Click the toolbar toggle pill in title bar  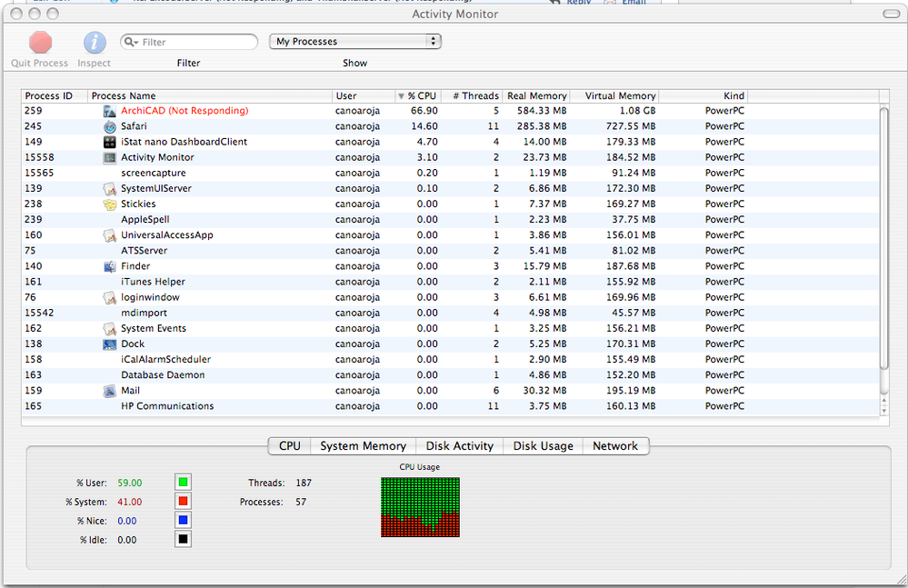coord(892,14)
